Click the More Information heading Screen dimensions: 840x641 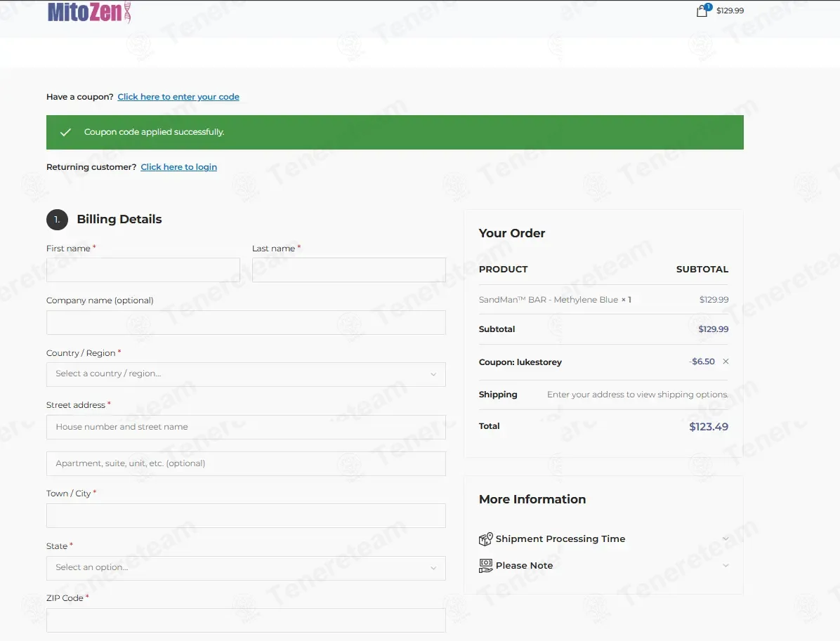pos(532,499)
